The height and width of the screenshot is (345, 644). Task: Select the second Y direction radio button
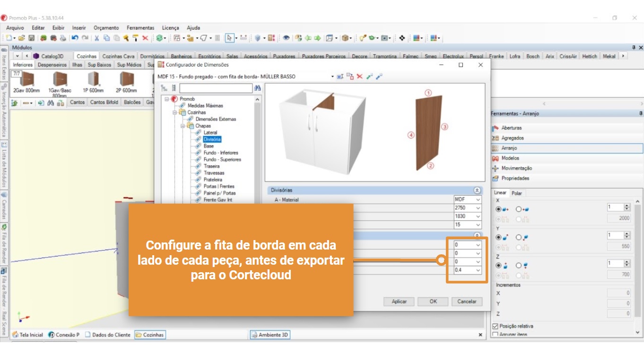click(518, 237)
